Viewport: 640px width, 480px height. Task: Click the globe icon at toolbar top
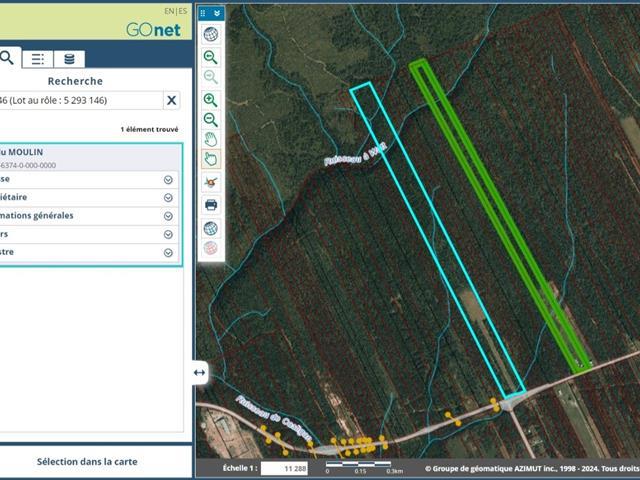pyautogui.click(x=211, y=34)
